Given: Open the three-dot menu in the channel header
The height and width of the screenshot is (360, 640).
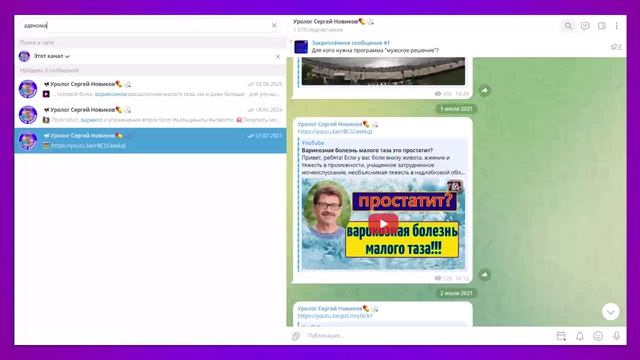Looking at the screenshot, I should click(617, 26).
